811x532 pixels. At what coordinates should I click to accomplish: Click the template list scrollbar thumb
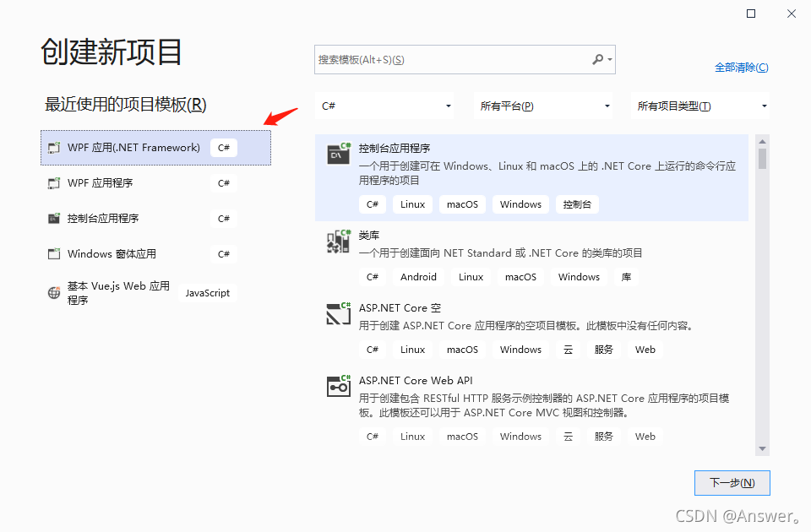pos(762,158)
